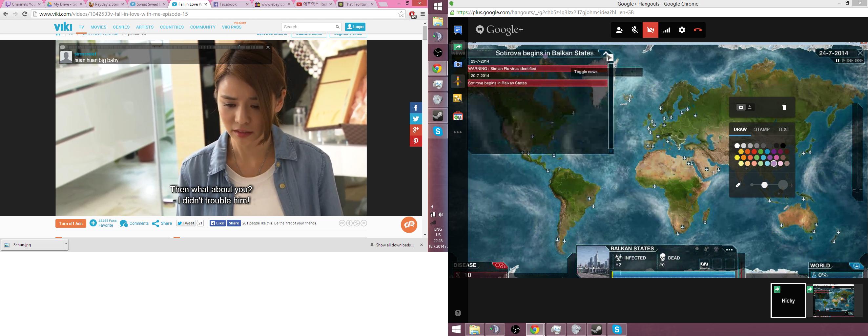This screenshot has width=868, height=336.
Task: Share video on Facebook via blue side icon
Action: (x=416, y=108)
